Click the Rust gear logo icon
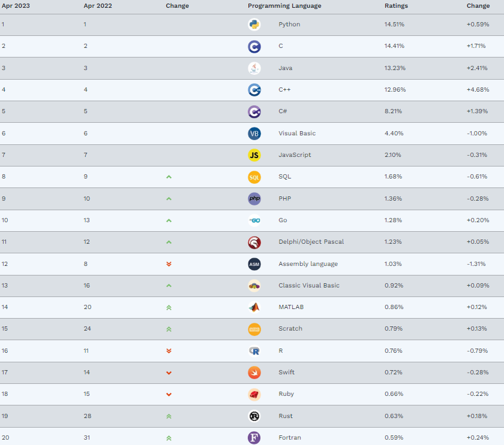Screen dimensions: 504x445 tap(254, 416)
